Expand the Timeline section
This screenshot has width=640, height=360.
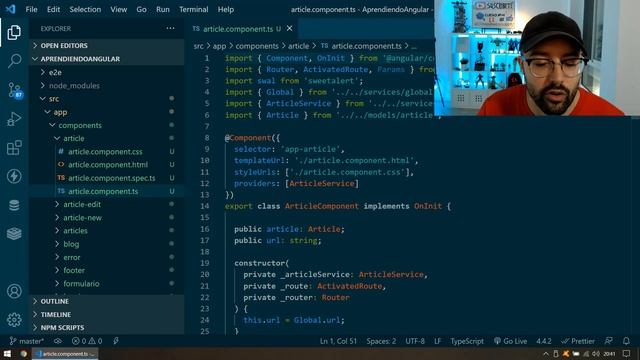107,314
